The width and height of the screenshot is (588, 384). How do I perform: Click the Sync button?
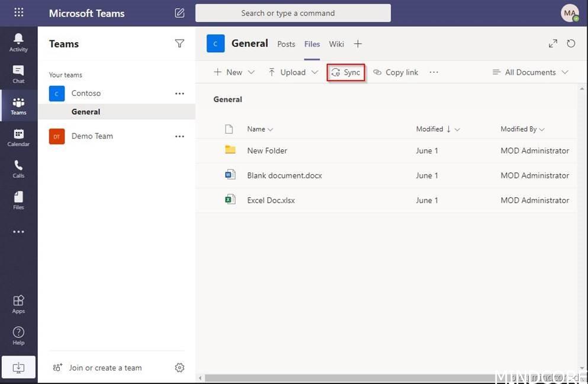pos(346,72)
